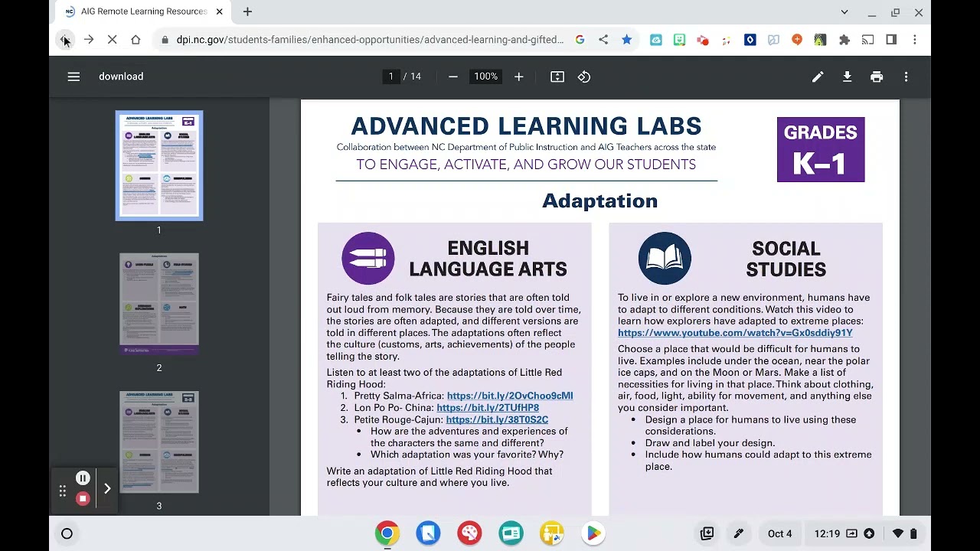This screenshot has width=980, height=551.
Task: Click the page number input field
Action: [390, 77]
